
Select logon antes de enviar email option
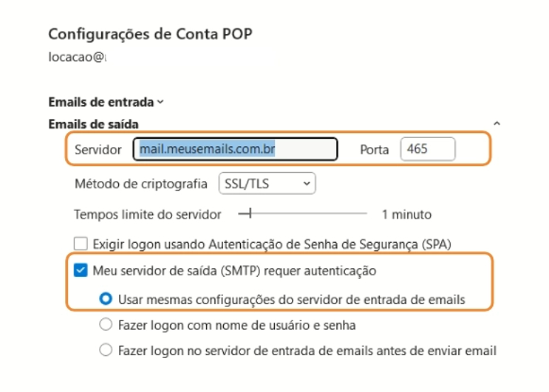(106, 351)
